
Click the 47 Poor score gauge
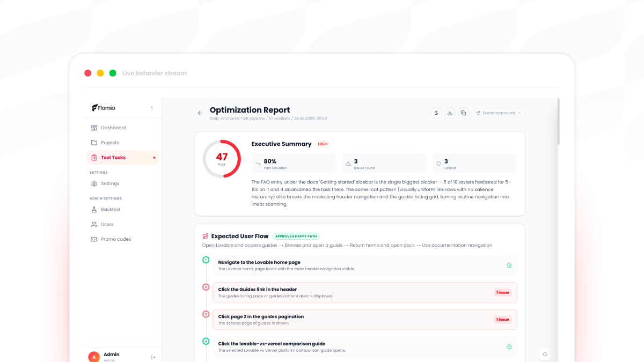[x=222, y=159]
